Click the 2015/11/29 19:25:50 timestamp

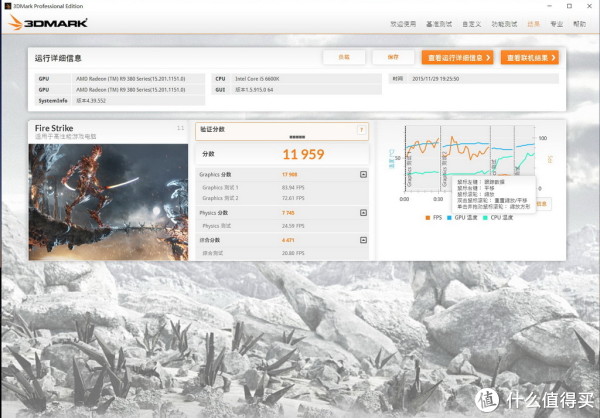435,78
